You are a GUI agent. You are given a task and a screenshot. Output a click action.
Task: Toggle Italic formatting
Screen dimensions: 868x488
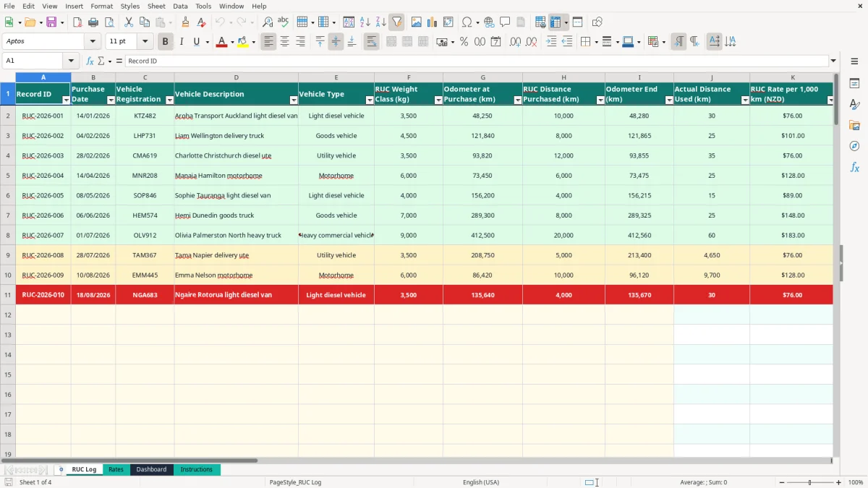(182, 42)
